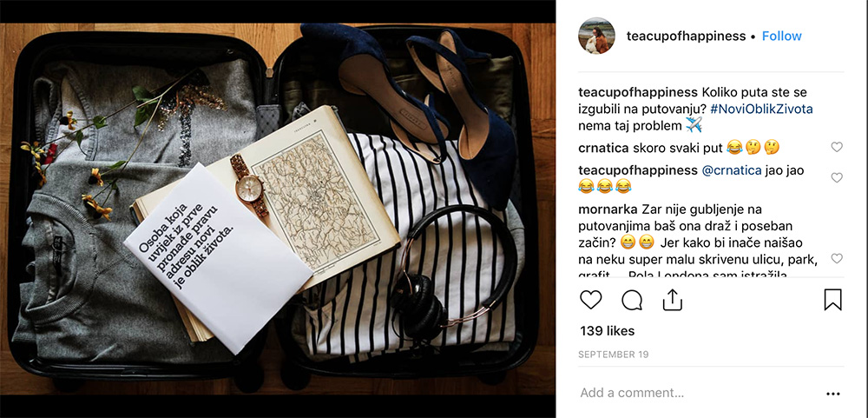View mornarka's profile from the comment
The image size is (868, 418).
608,210
